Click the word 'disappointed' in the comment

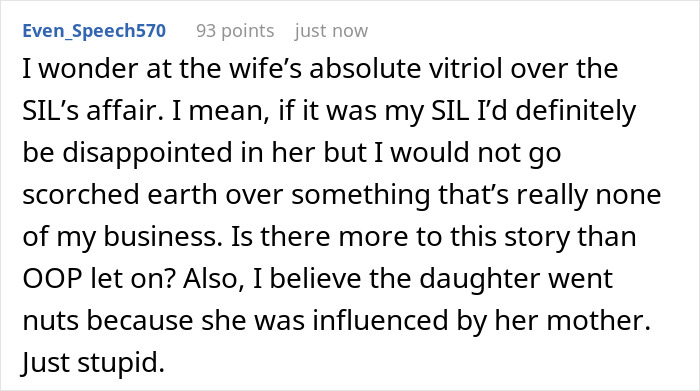[147, 153]
